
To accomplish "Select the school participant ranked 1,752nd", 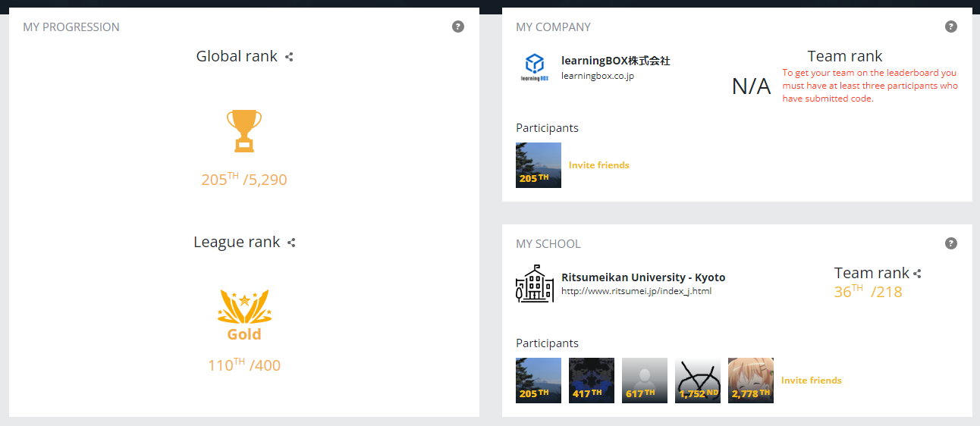I will tap(698, 381).
